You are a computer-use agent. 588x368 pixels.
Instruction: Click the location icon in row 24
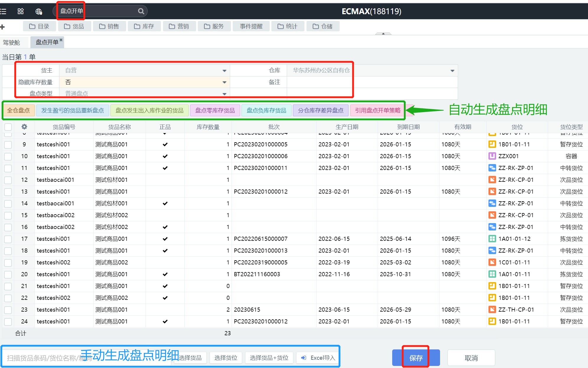coord(492,321)
